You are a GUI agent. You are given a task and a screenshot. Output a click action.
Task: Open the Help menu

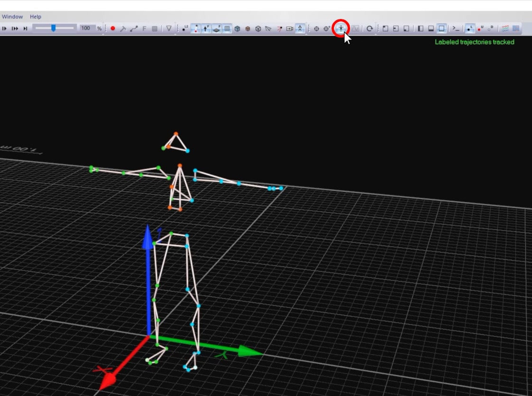click(x=36, y=17)
